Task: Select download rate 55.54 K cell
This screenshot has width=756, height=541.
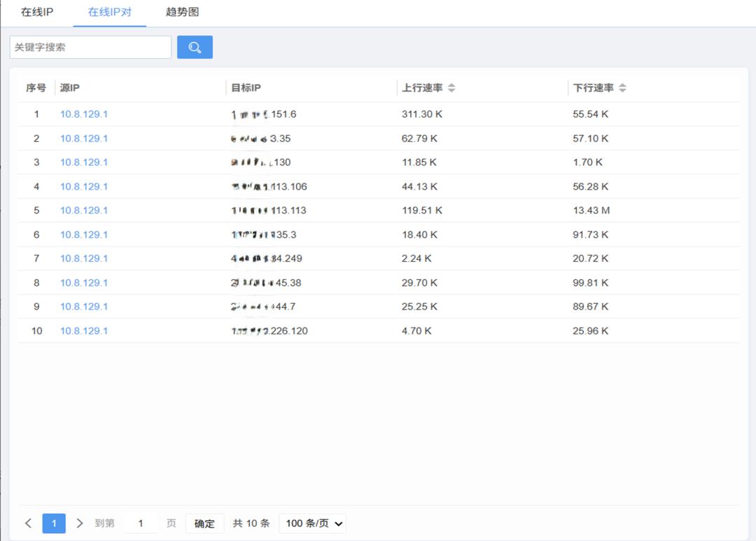Action: pyautogui.click(x=591, y=114)
